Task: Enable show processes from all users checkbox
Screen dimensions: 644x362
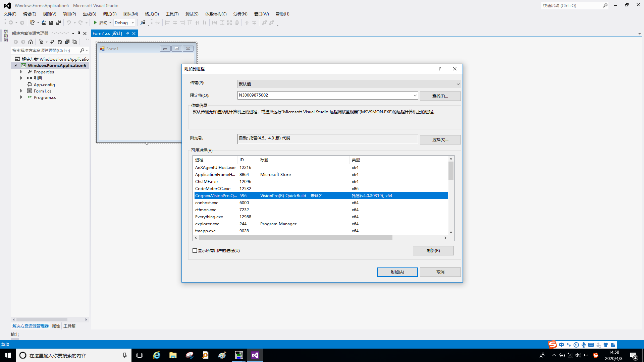Action: (195, 250)
